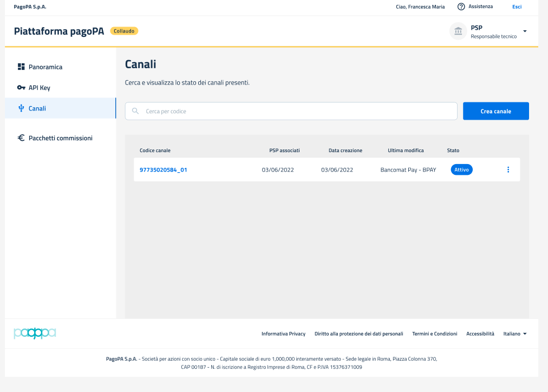Click the PSP institution bank icon
Image resolution: width=548 pixels, height=392 pixels.
(x=458, y=31)
